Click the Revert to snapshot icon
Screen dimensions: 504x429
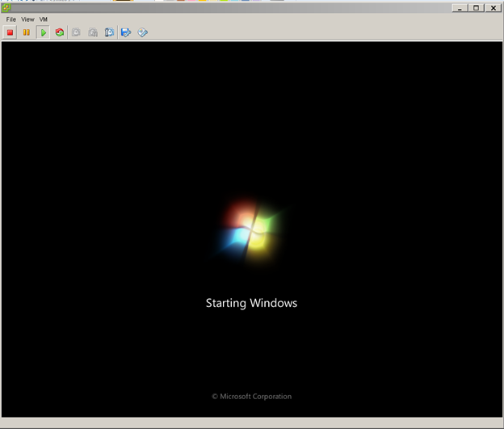(x=93, y=32)
